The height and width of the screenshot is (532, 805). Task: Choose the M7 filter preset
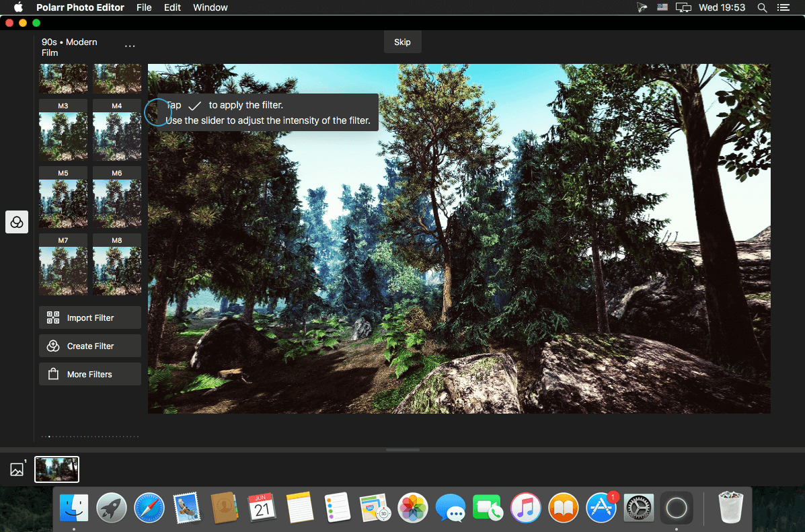(63, 265)
